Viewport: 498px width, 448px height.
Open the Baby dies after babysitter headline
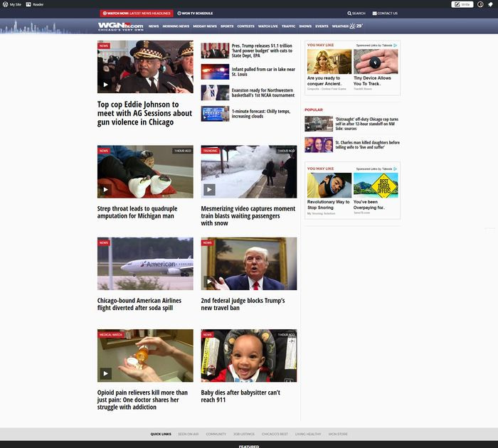240,396
